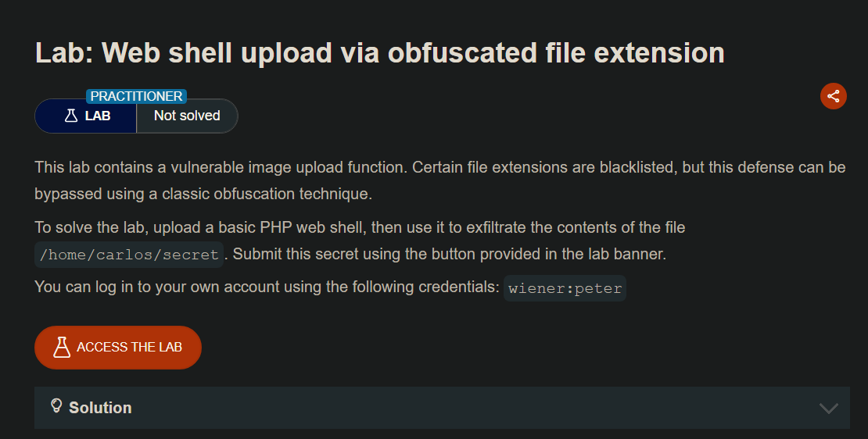Click the word "Lab:" at the title start

tap(64, 52)
